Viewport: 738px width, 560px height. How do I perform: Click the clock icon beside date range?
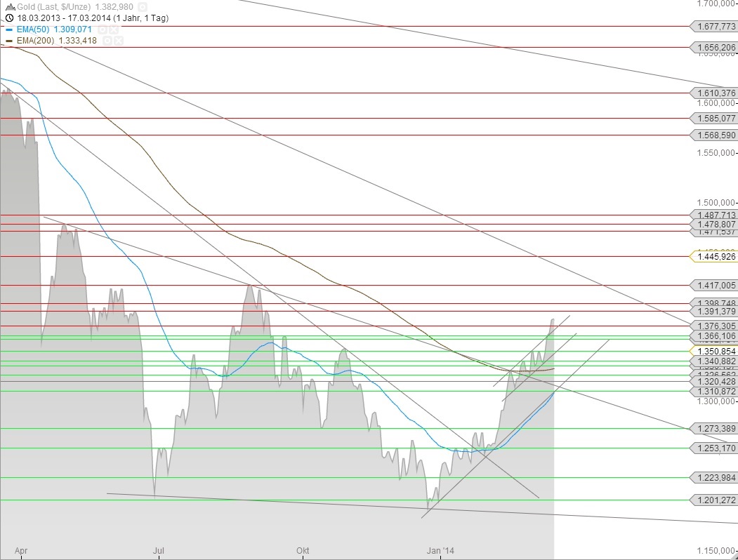click(x=8, y=17)
